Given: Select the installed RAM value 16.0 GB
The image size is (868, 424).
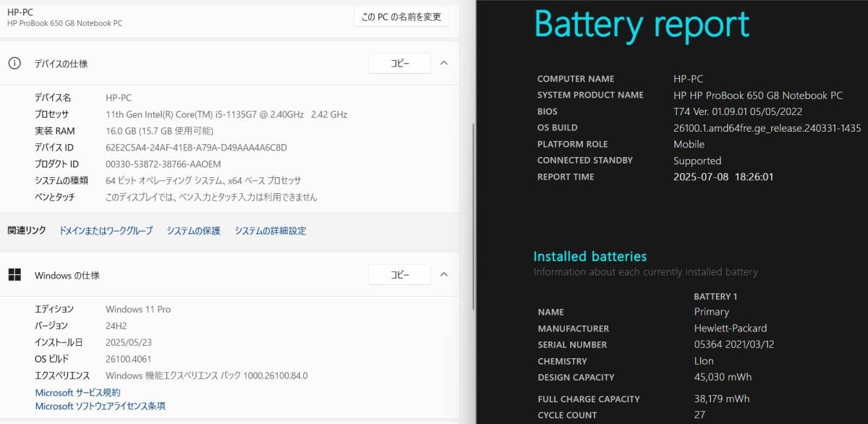Looking at the screenshot, I should click(159, 131).
